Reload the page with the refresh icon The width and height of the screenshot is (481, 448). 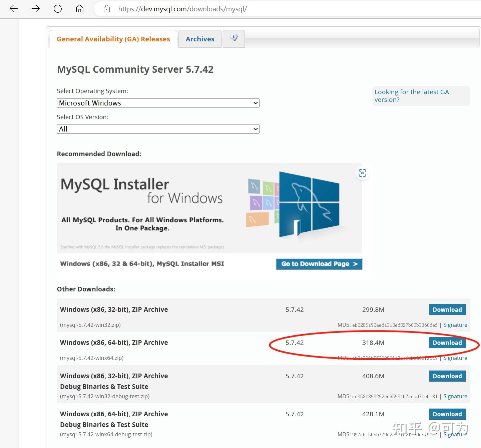coord(58,9)
